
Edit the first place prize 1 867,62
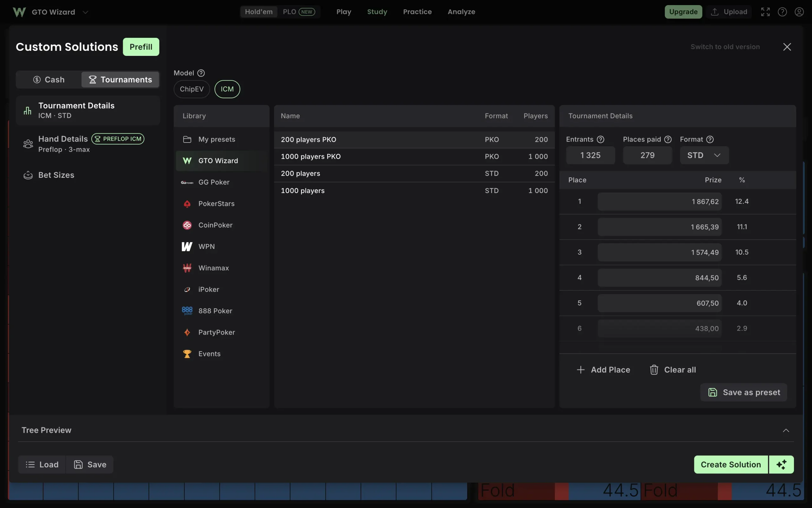(659, 202)
